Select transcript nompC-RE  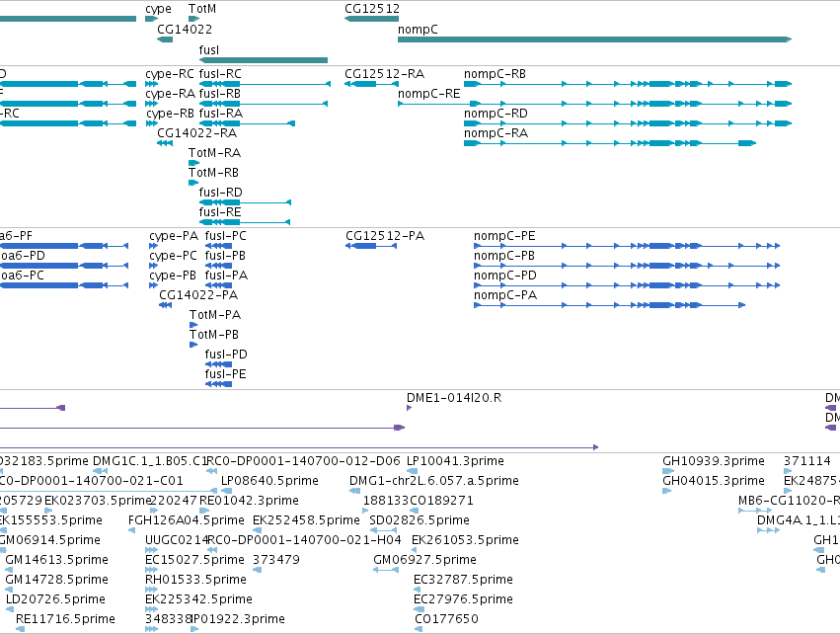point(594,104)
